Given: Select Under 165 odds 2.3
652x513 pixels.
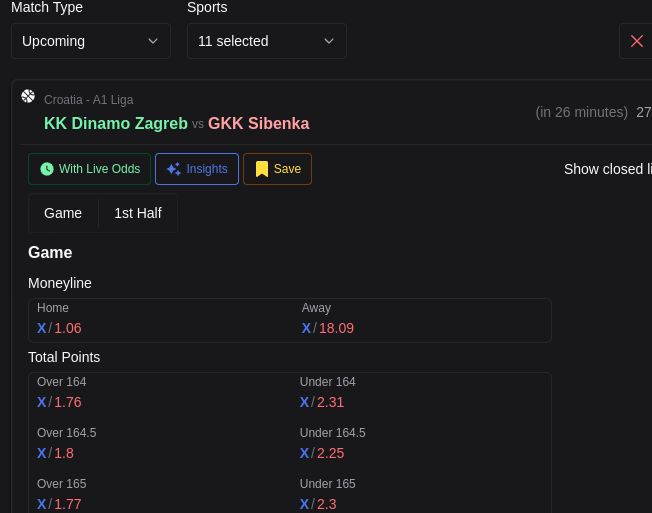Looking at the screenshot, I should point(326,504).
